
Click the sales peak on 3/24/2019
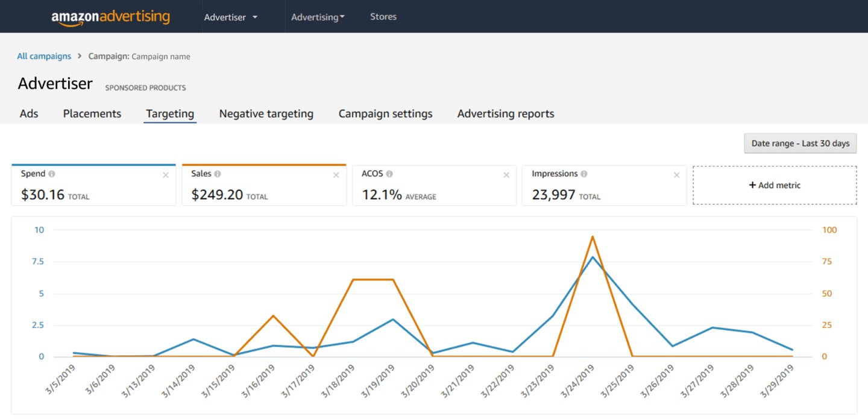(593, 236)
